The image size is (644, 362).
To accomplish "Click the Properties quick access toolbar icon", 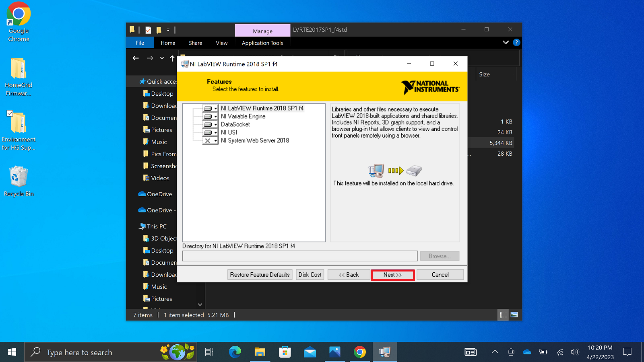I will tap(148, 30).
